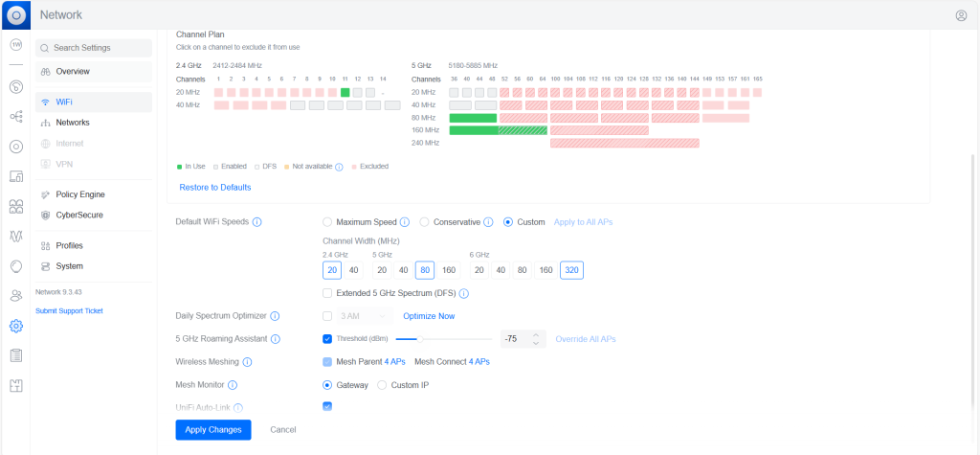Select the Maximum Speed radio button

click(x=327, y=222)
